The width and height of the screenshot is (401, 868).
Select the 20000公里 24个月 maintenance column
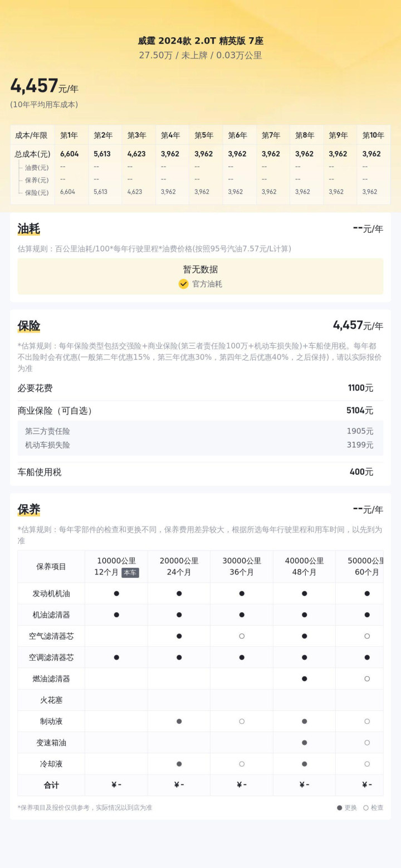pos(179,567)
